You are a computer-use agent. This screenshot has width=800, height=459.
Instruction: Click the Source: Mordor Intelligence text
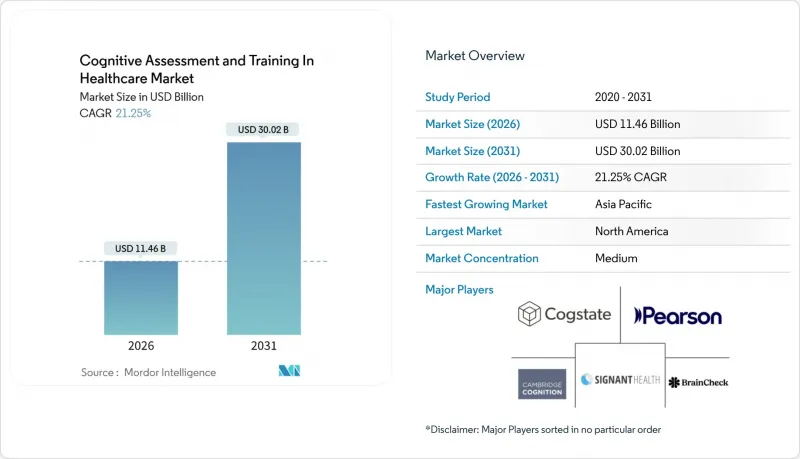coord(148,372)
